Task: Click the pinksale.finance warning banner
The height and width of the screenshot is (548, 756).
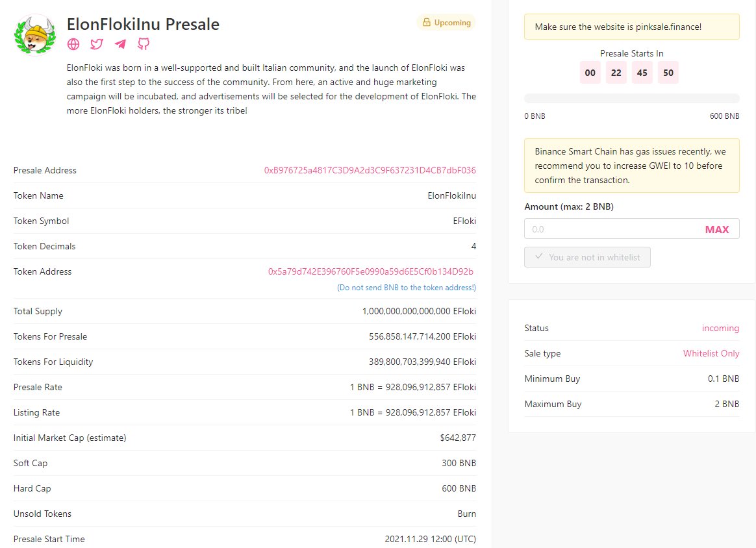Action: [x=632, y=27]
